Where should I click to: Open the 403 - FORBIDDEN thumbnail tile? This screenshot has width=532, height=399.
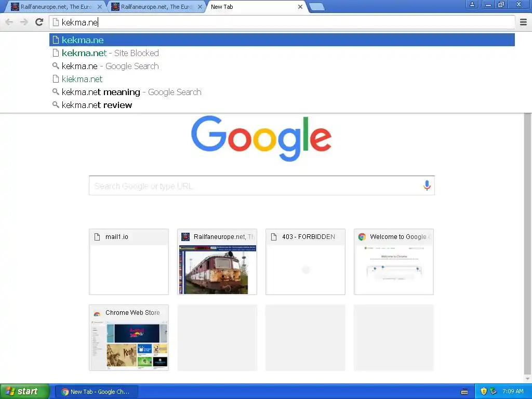tap(305, 262)
